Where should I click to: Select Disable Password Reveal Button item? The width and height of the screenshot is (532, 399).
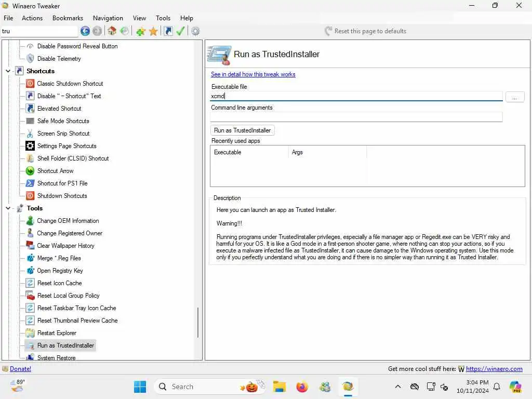77,46
